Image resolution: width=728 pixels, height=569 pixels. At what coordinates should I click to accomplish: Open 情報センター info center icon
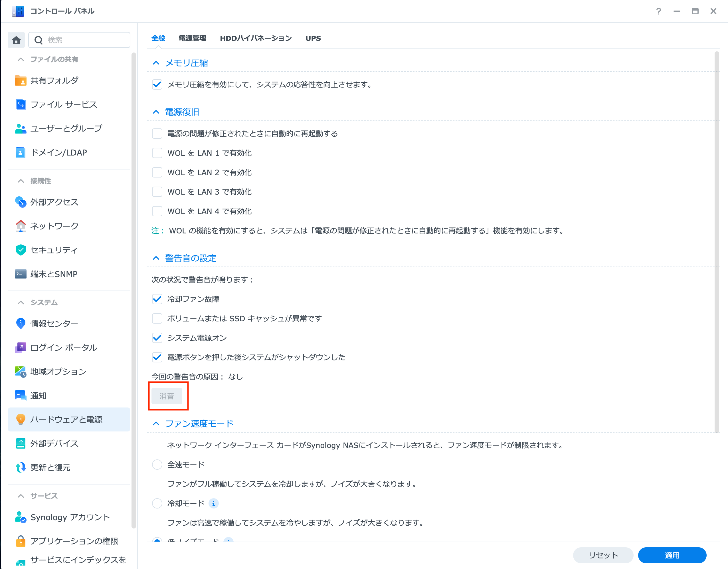[x=21, y=323]
